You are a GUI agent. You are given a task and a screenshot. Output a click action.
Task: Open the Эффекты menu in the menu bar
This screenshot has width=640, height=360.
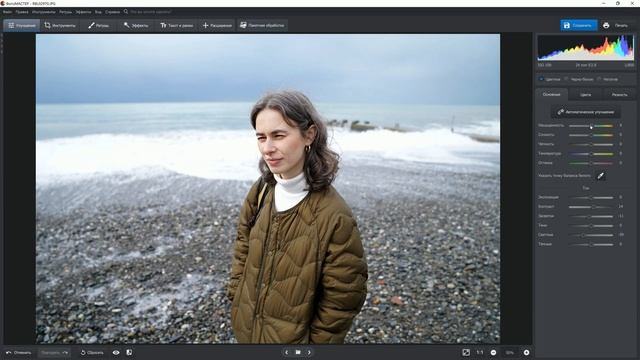coord(84,12)
